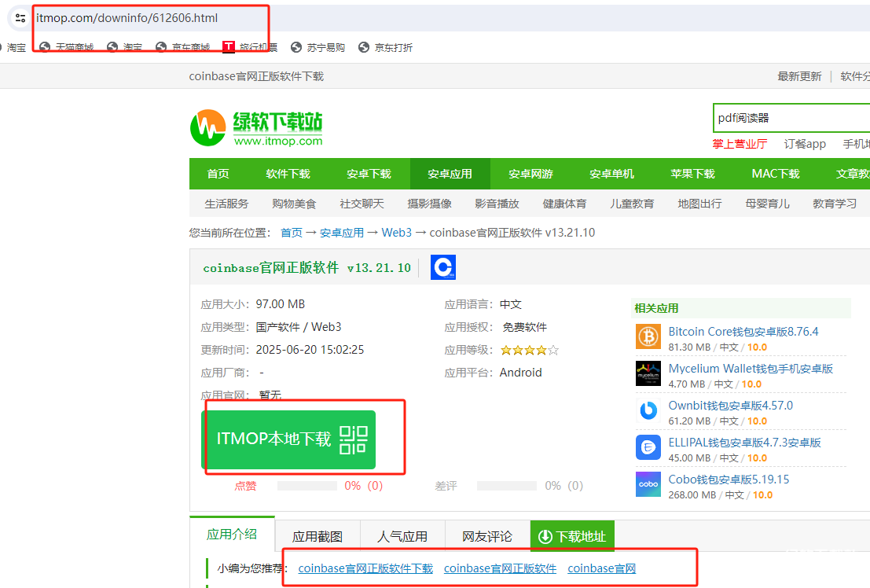Click the Ownbit wallet icon
870x588 pixels.
click(648, 410)
